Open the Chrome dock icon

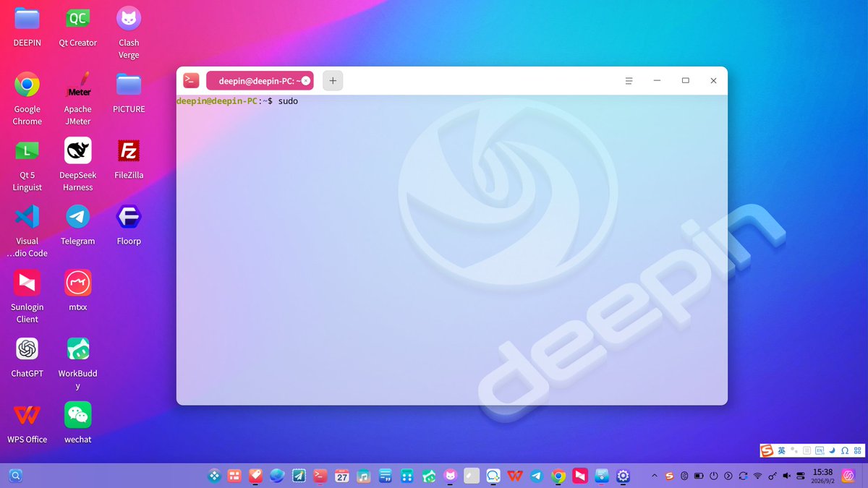pos(558,476)
